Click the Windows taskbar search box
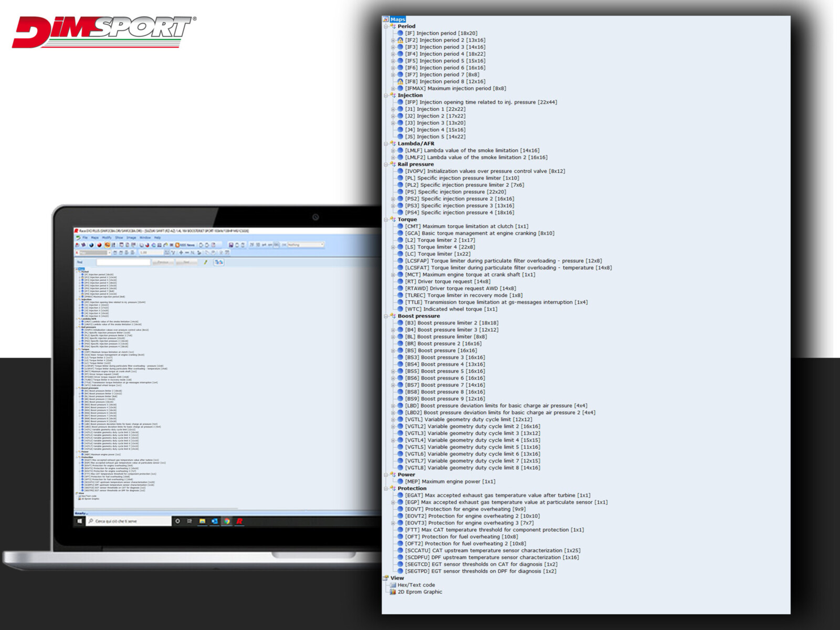Viewport: 840px width, 630px height. 129,521
